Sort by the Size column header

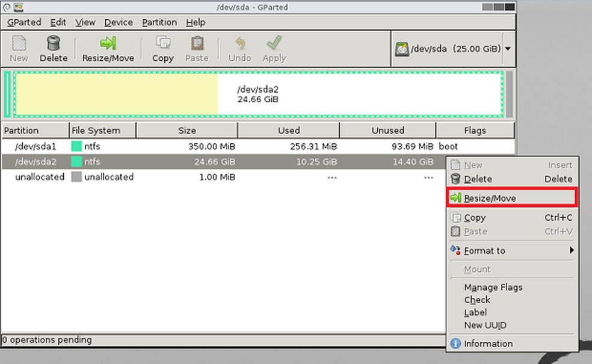(187, 131)
